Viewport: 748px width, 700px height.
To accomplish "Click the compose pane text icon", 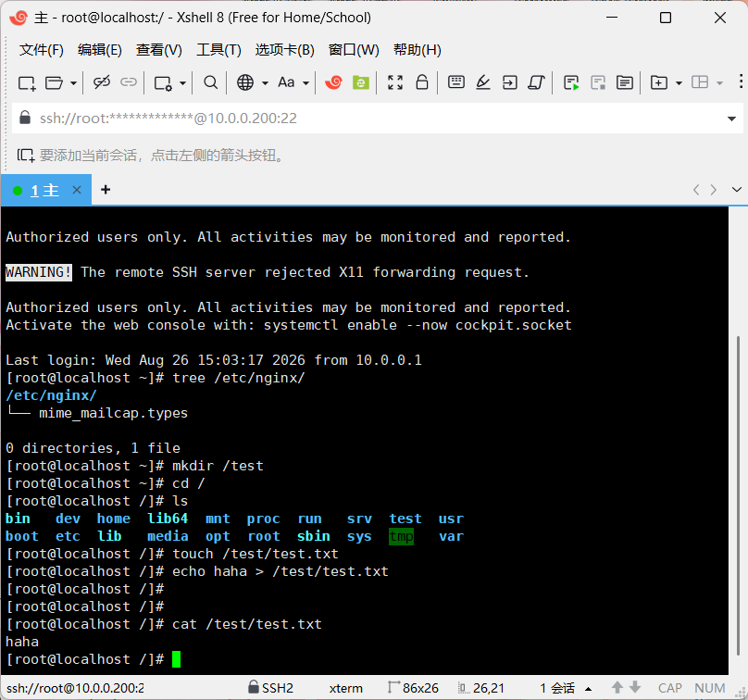I will (x=625, y=82).
